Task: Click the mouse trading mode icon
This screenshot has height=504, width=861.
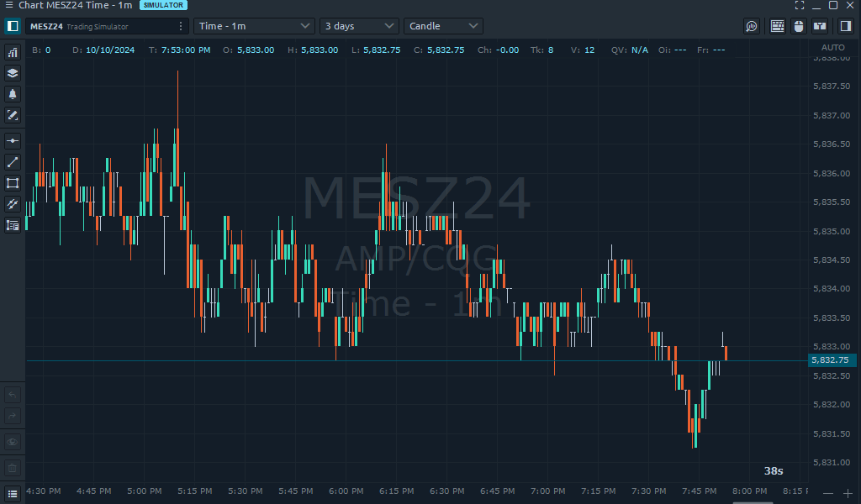Action: click(799, 26)
